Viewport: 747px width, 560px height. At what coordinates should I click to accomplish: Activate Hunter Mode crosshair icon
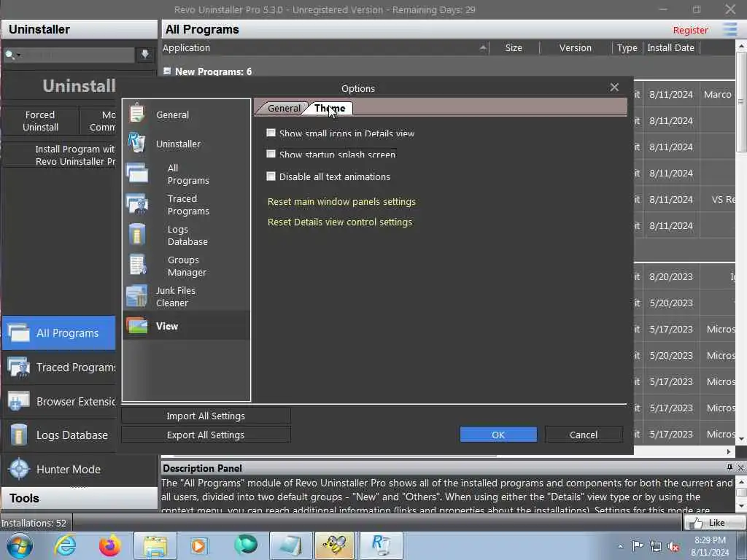pyautogui.click(x=19, y=469)
